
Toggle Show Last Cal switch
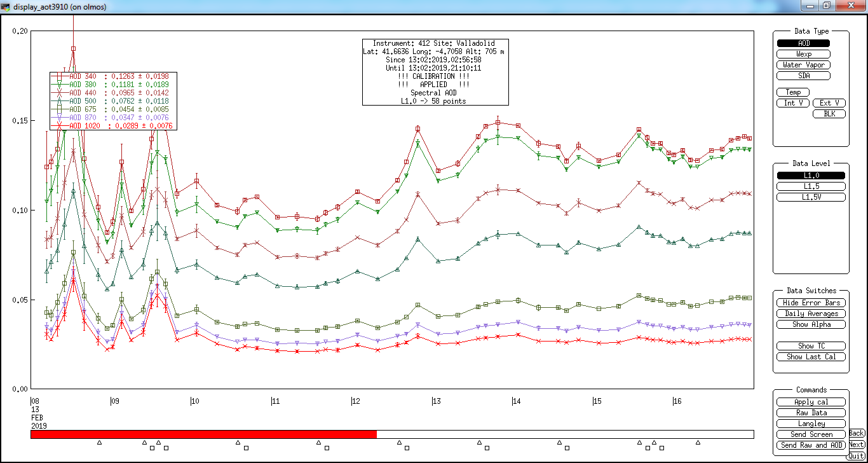[811, 357]
